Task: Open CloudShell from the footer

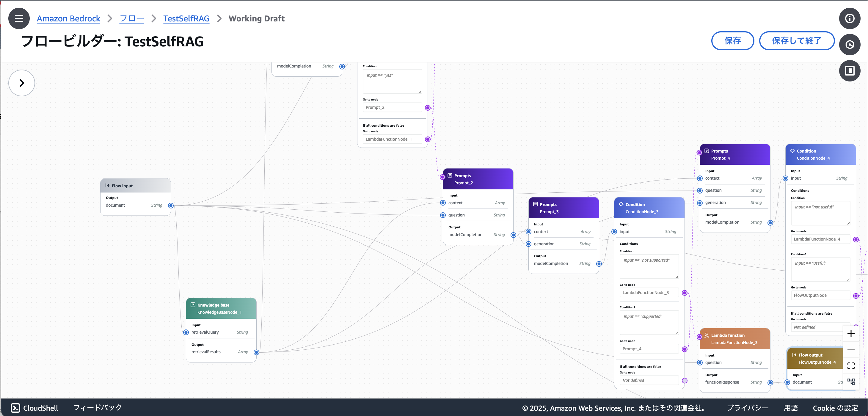Action: pos(34,408)
